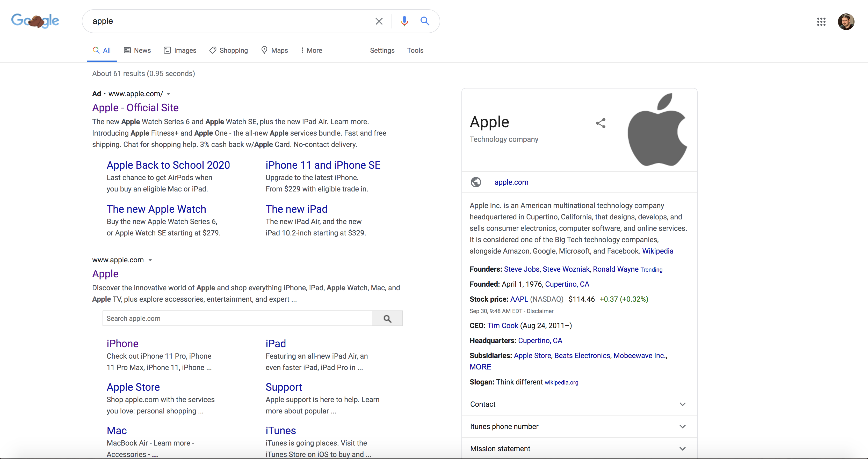Open the Apple Store subsidiary link
The width and height of the screenshot is (868, 459).
tap(532, 356)
